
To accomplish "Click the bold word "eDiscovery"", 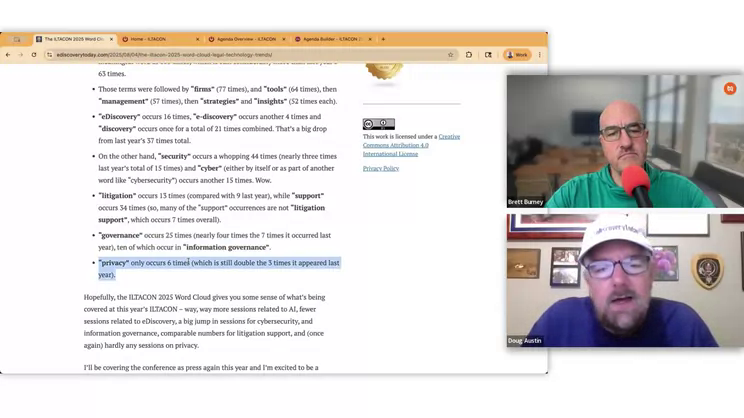I will (x=119, y=117).
